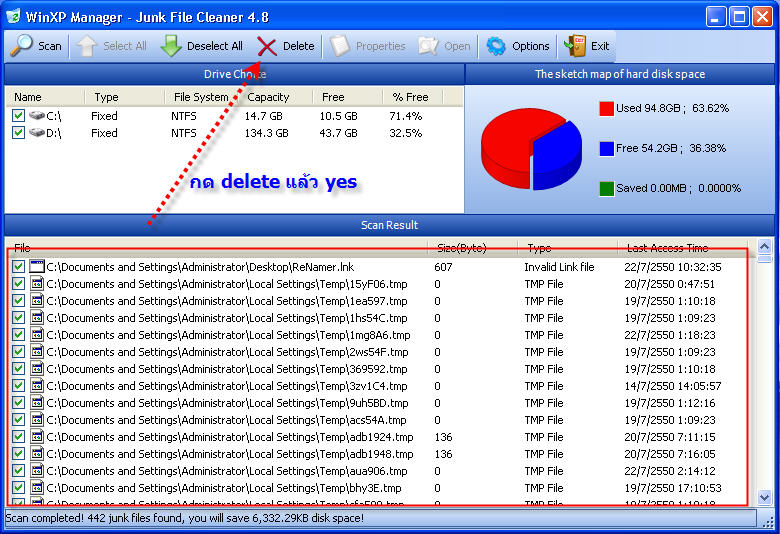Click the C:\ hard drive icon

37,116
